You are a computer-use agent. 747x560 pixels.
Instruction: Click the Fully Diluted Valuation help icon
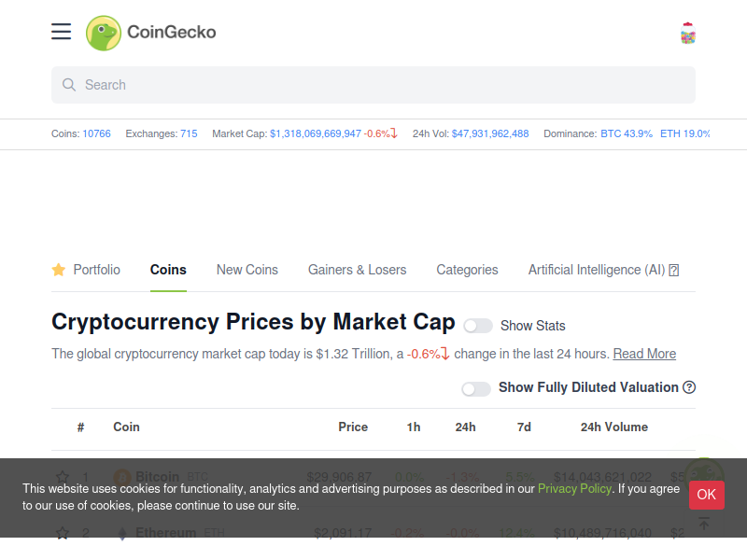pyautogui.click(x=689, y=387)
